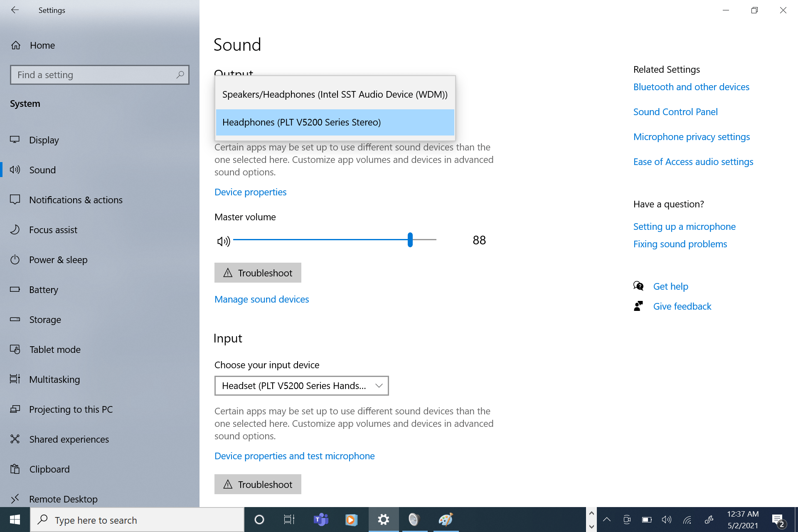The image size is (798, 532).
Task: Open the Sound Control Panel link
Action: click(x=675, y=112)
